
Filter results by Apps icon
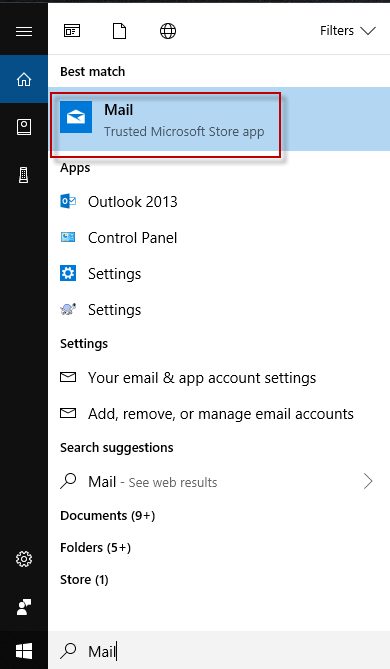click(x=72, y=31)
